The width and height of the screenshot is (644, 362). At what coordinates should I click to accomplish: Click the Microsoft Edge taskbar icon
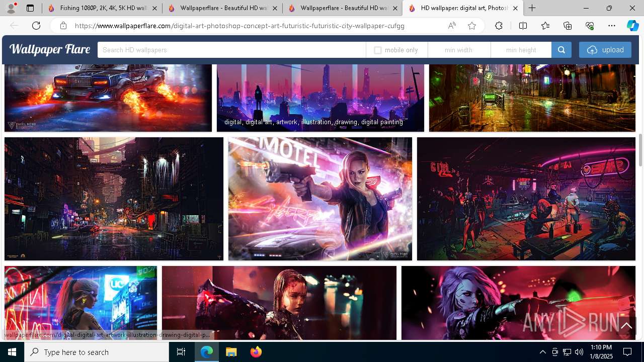(x=207, y=352)
